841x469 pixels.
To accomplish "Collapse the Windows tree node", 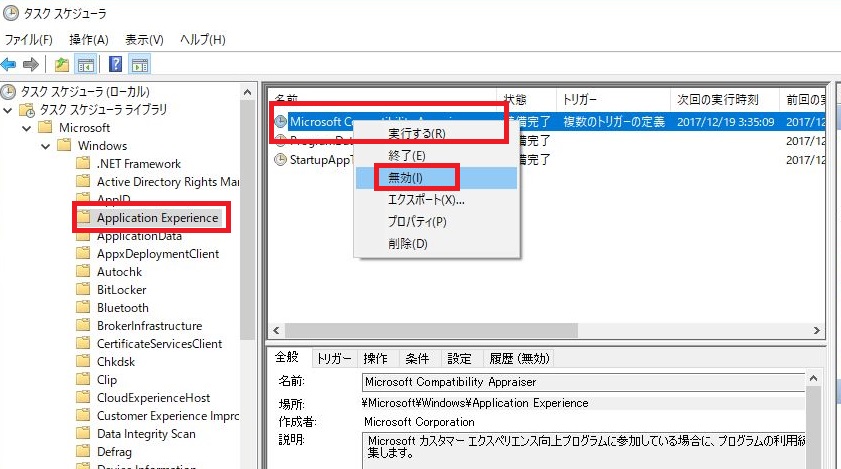I will (x=46, y=146).
